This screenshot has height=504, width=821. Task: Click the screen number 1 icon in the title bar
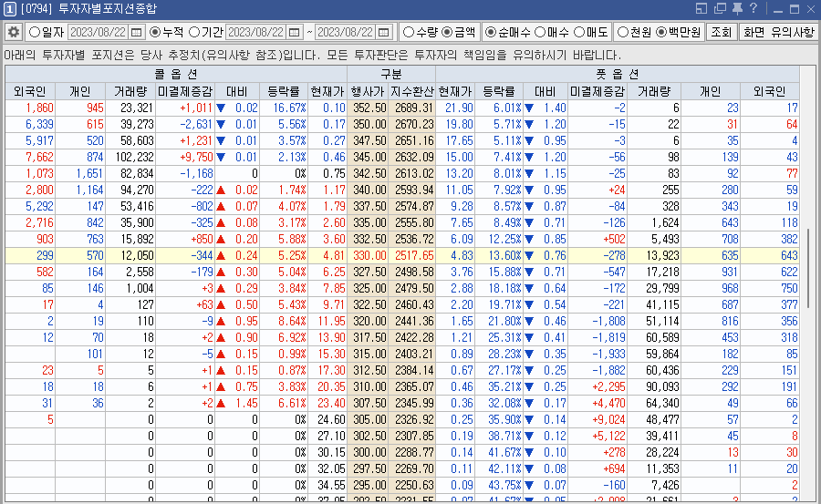coord(10,9)
